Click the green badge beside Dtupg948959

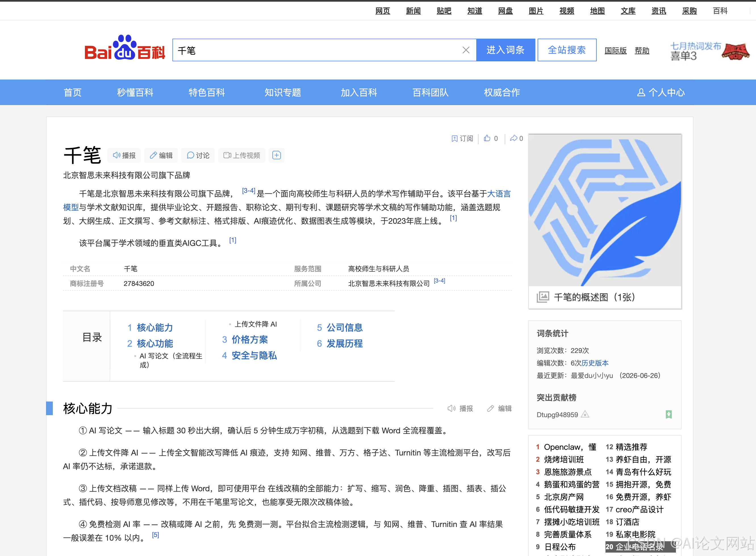669,415
